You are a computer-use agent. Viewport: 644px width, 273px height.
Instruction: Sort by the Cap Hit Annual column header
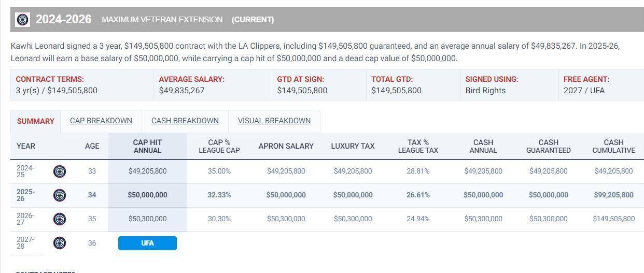[x=147, y=146]
